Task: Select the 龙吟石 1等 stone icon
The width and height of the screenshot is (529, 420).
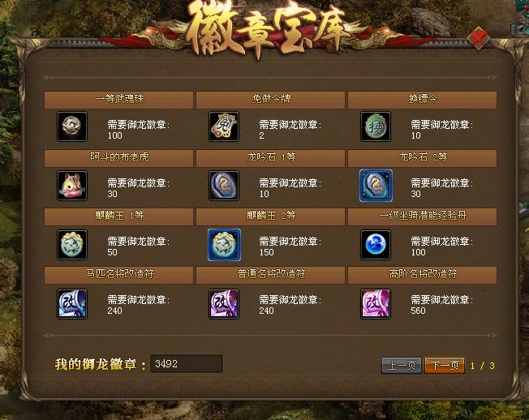Action: click(x=224, y=186)
